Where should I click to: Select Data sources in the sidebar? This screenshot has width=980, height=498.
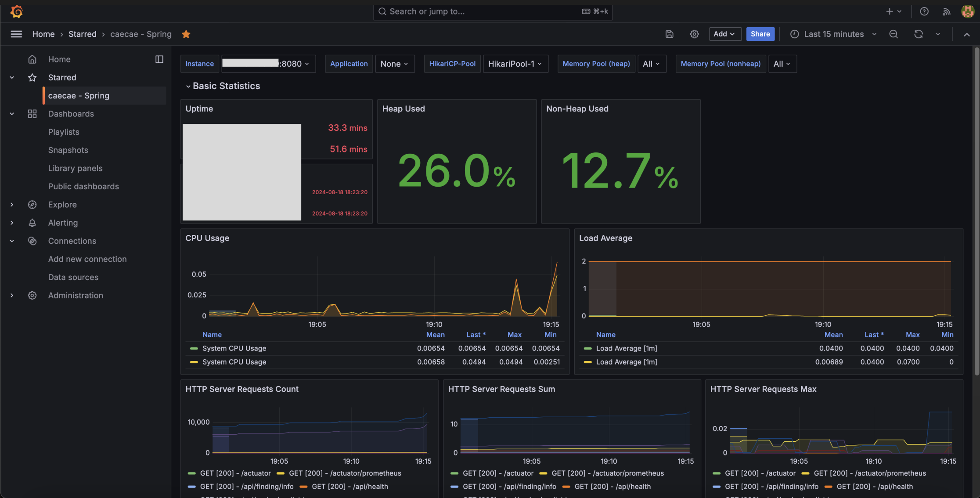pos(73,277)
